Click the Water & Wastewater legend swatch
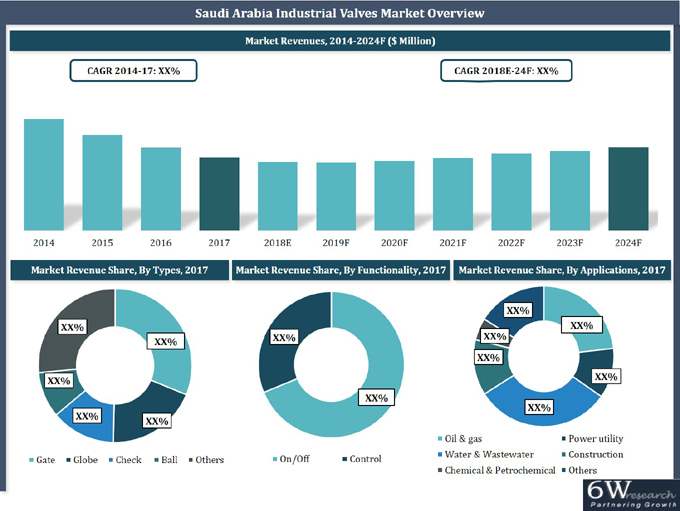 pyautogui.click(x=440, y=455)
